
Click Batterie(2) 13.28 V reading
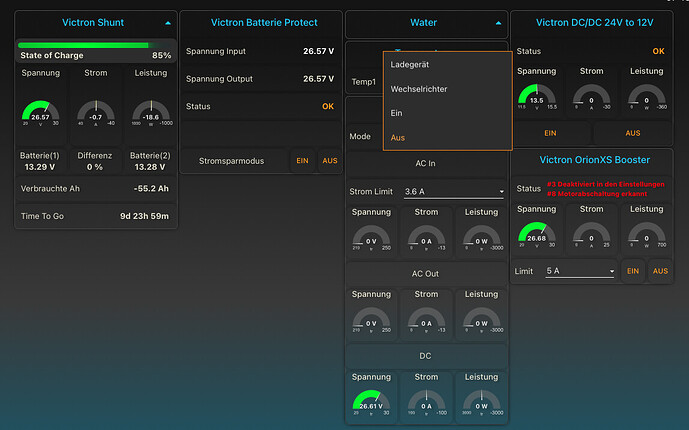click(150, 167)
